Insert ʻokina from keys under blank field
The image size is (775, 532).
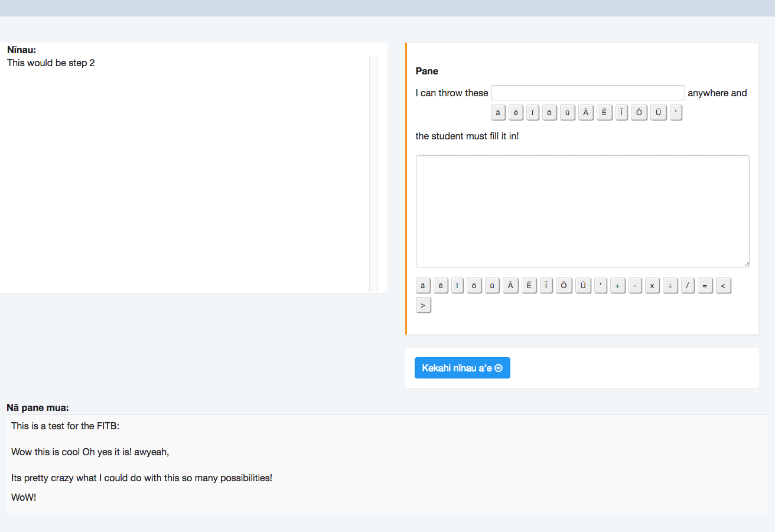[x=676, y=112]
